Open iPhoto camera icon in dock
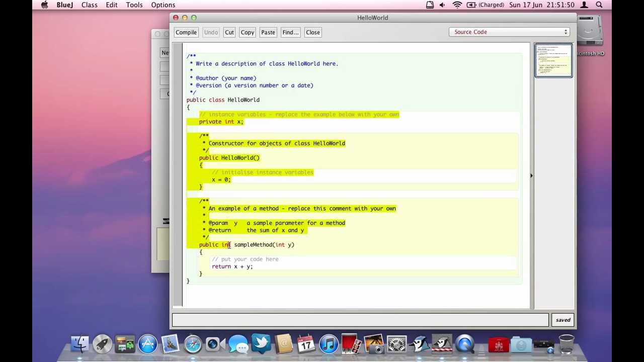Image resolution: width=644 pixels, height=362 pixels. 374,344
